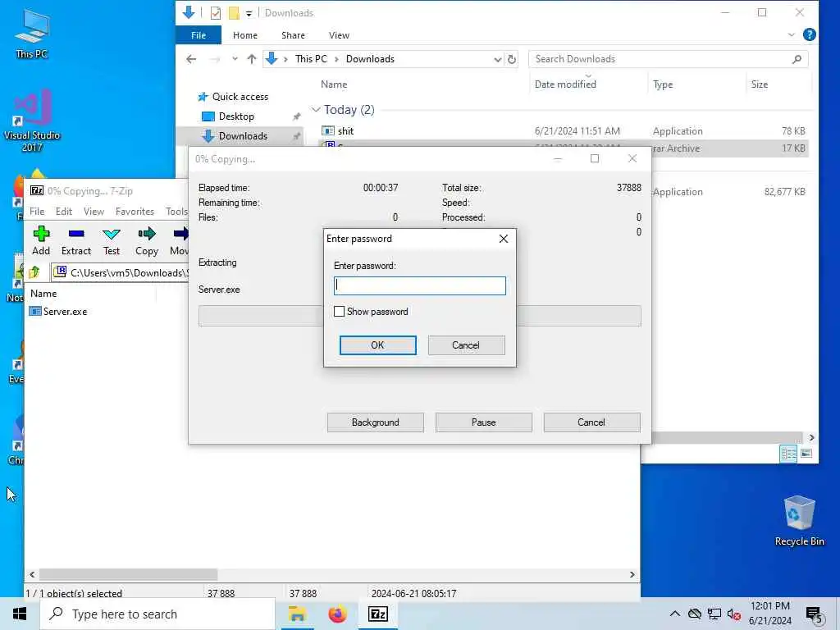
Task: Click the search magnifier in Search Downloads
Action: coord(797,59)
